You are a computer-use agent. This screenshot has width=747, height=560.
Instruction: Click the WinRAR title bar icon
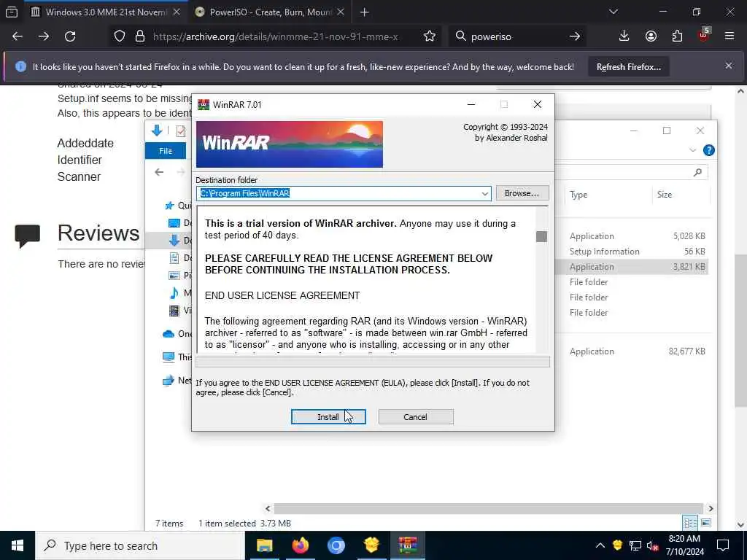204,105
